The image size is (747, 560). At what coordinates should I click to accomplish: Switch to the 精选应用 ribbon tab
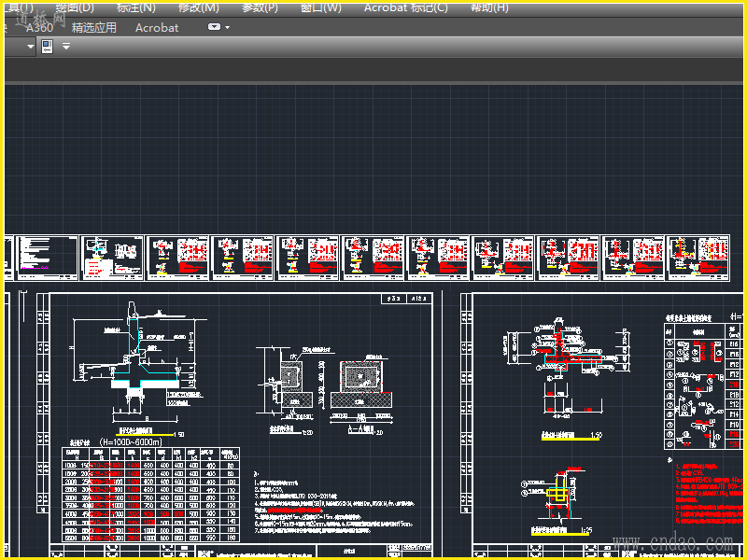pos(94,28)
